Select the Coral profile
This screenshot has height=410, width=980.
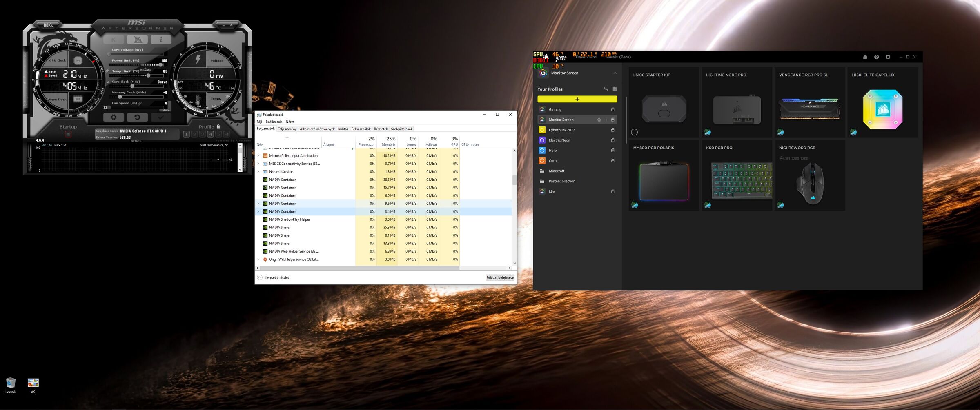(577, 160)
